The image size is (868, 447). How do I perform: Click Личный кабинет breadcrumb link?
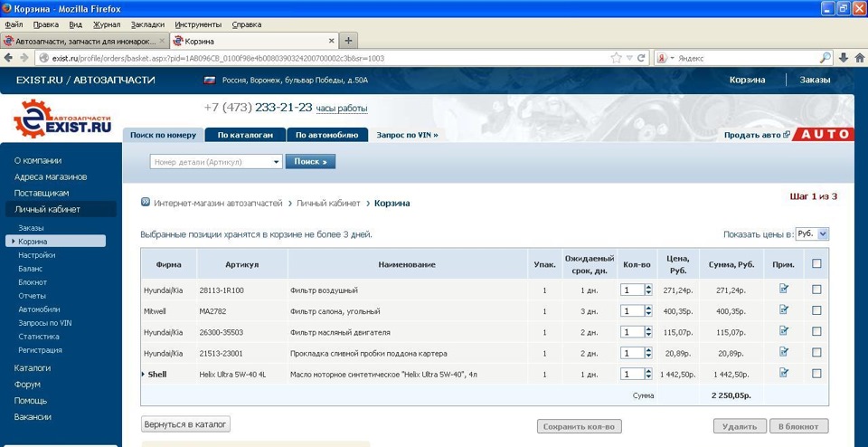point(328,204)
